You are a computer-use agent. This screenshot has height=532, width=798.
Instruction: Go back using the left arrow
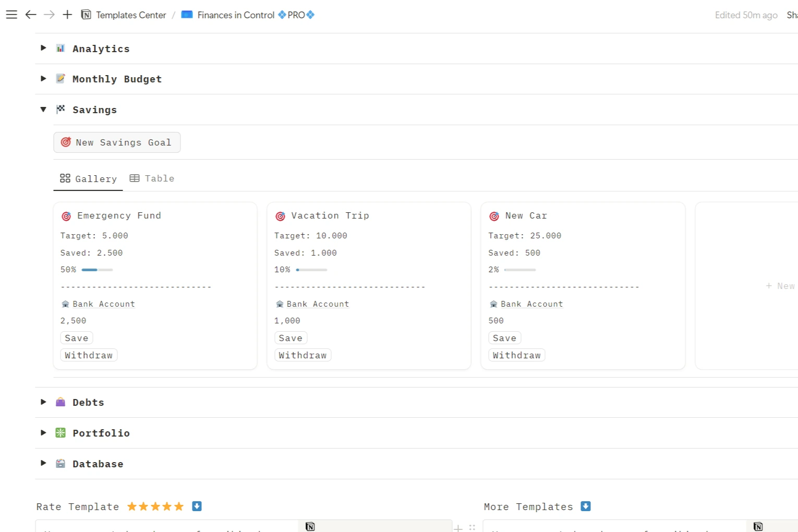tap(31, 15)
